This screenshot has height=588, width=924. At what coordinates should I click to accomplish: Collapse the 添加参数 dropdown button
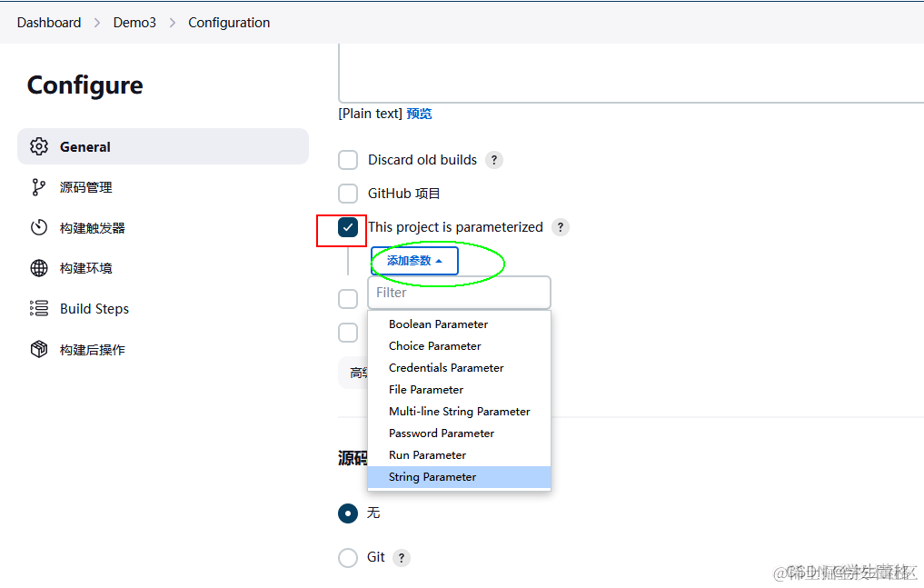coord(414,261)
